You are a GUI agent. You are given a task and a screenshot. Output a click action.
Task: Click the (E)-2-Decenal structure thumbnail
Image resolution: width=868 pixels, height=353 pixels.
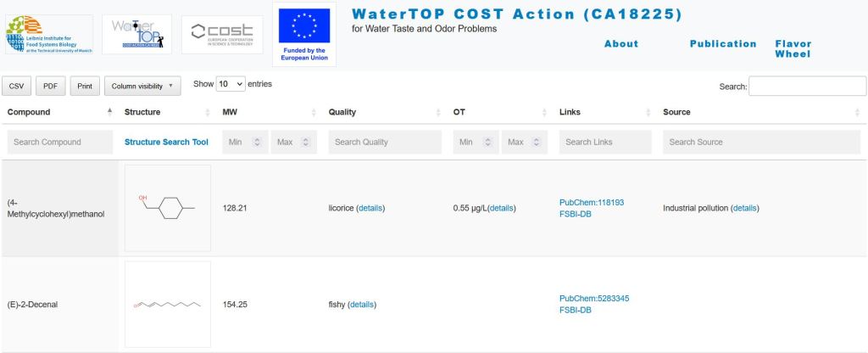coord(167,304)
